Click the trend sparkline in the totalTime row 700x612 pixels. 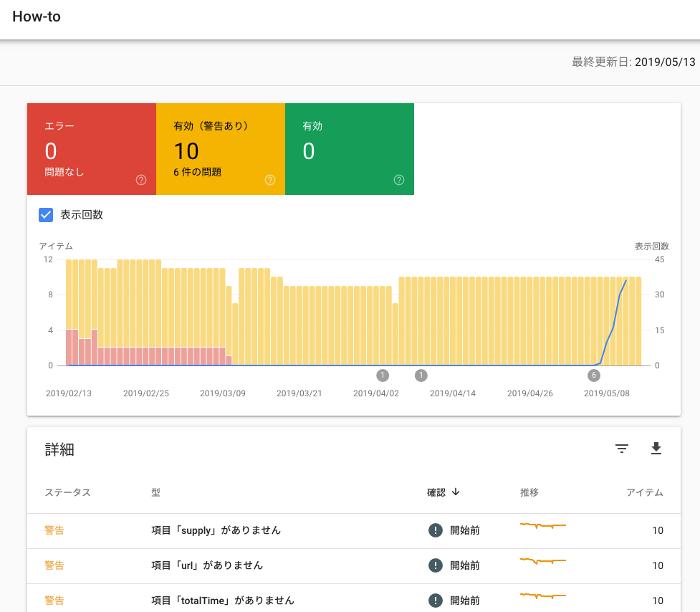pyautogui.click(x=543, y=596)
